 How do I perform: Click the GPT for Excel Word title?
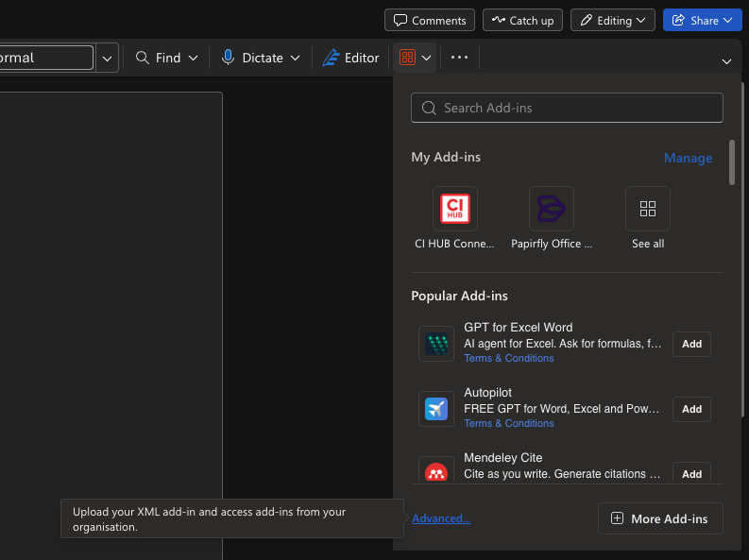pos(518,328)
